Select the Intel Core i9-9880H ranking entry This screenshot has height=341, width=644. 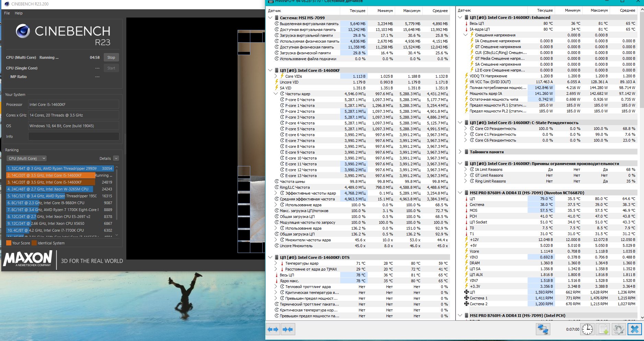(x=60, y=203)
